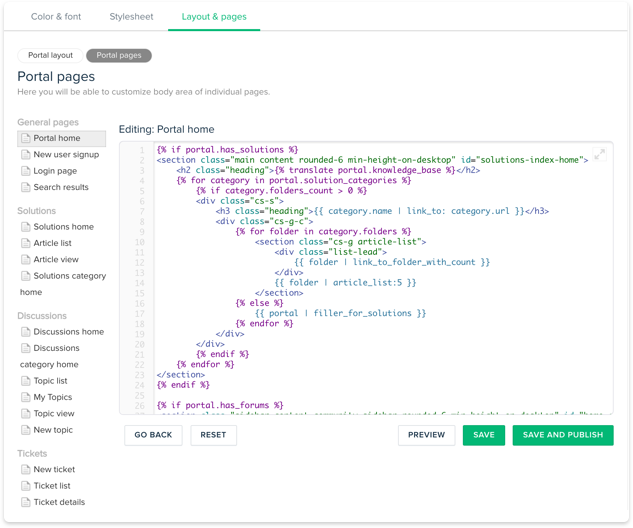This screenshot has height=528, width=633.
Task: Click the Solutions home file icon
Action: (x=26, y=227)
